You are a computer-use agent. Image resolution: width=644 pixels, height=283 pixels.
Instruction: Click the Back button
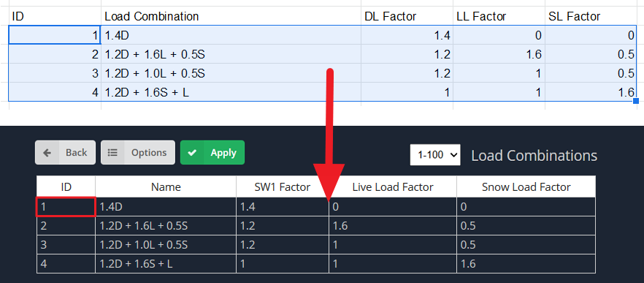[x=65, y=153]
